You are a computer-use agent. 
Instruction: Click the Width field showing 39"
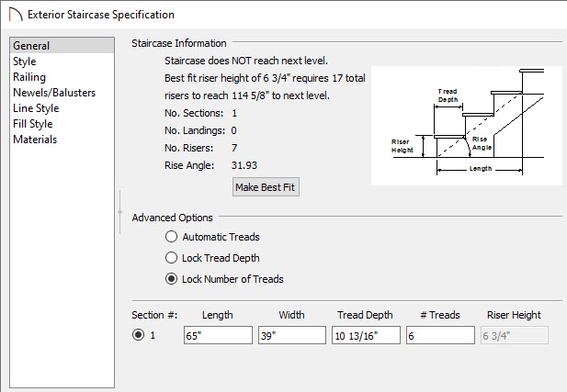pyautogui.click(x=292, y=335)
